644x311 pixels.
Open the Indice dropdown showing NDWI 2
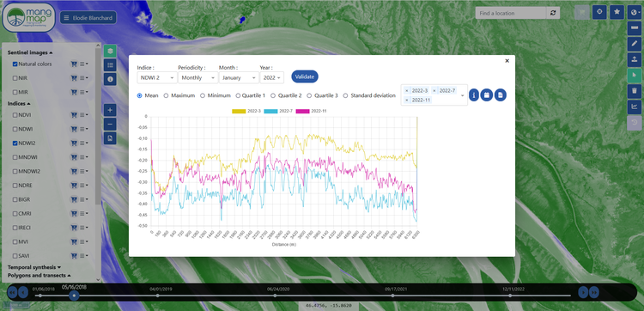(157, 77)
